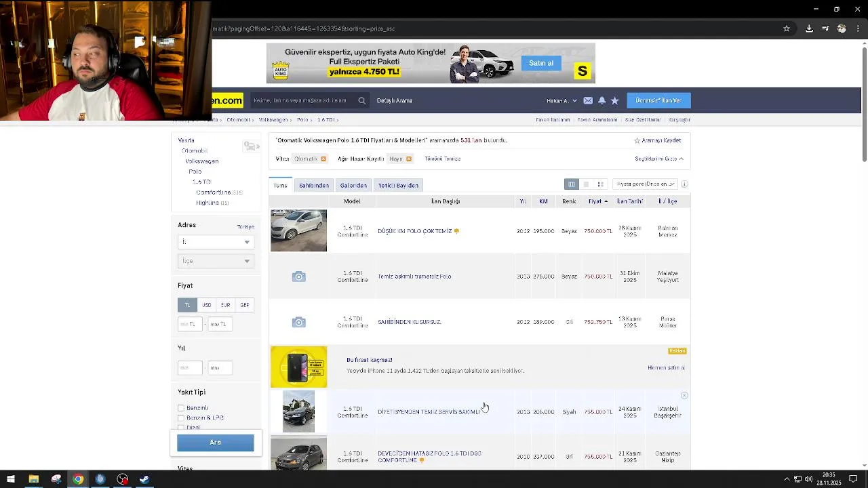Open the Windows notification center icon
This screenshot has height=488, width=868.
853,479
